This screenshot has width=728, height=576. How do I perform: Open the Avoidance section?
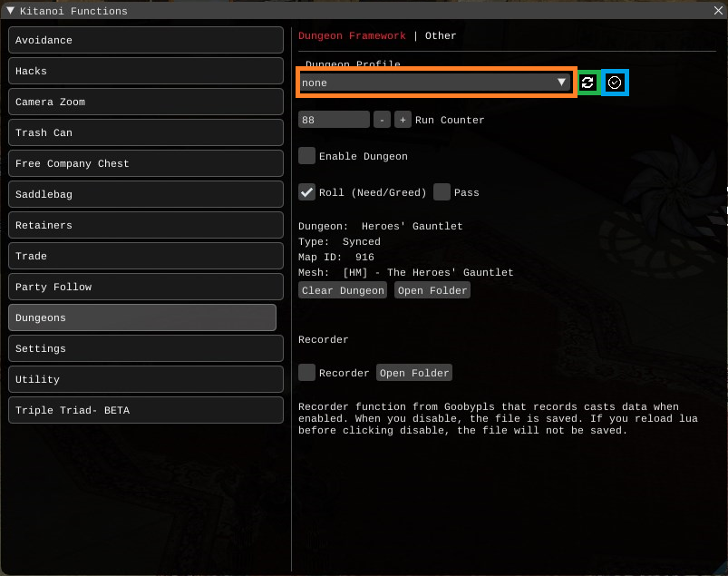coord(145,40)
